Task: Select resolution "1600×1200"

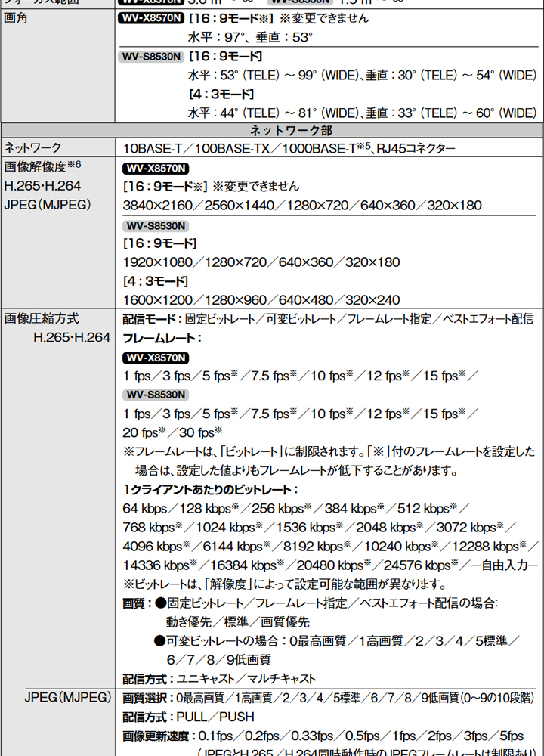Action: click(x=158, y=300)
